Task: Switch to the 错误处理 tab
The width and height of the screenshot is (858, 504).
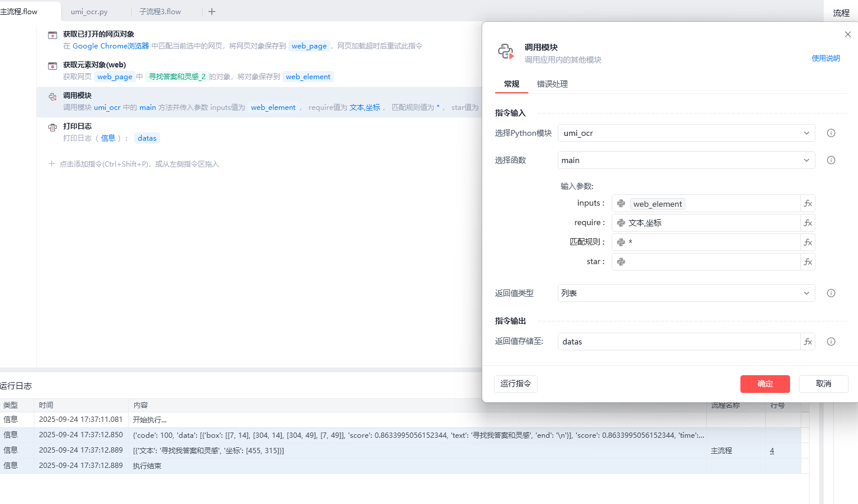Action: tap(552, 84)
